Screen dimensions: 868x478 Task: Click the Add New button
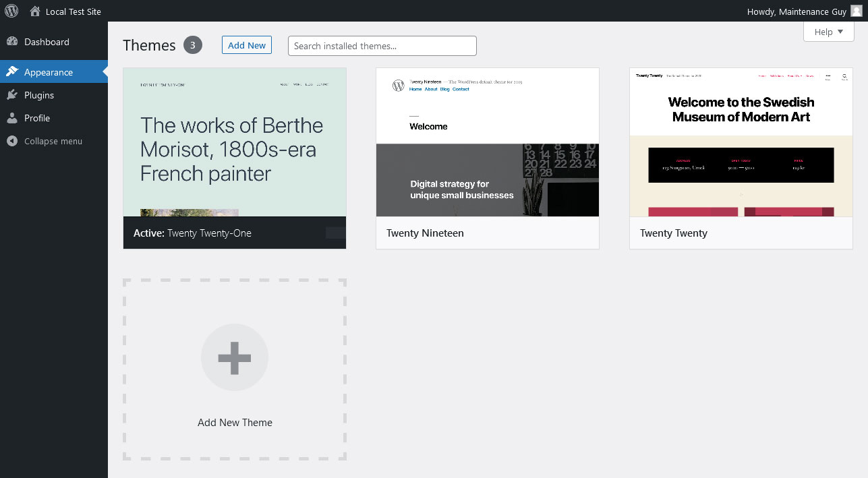[247, 45]
